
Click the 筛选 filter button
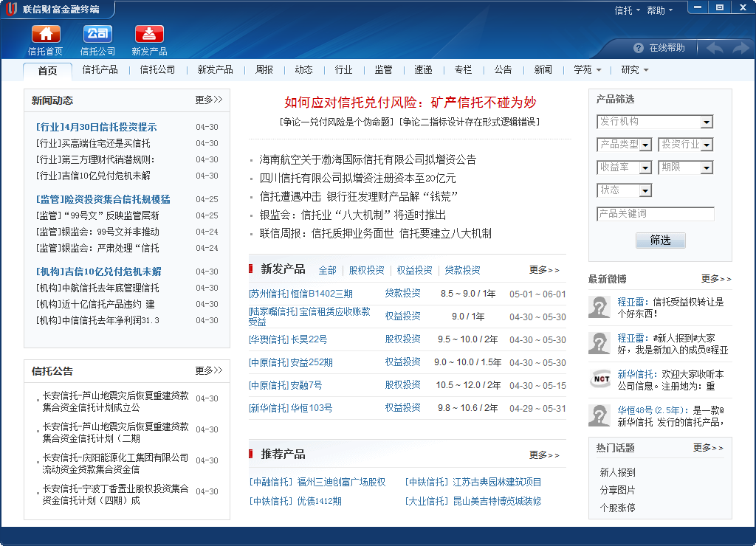[660, 240]
